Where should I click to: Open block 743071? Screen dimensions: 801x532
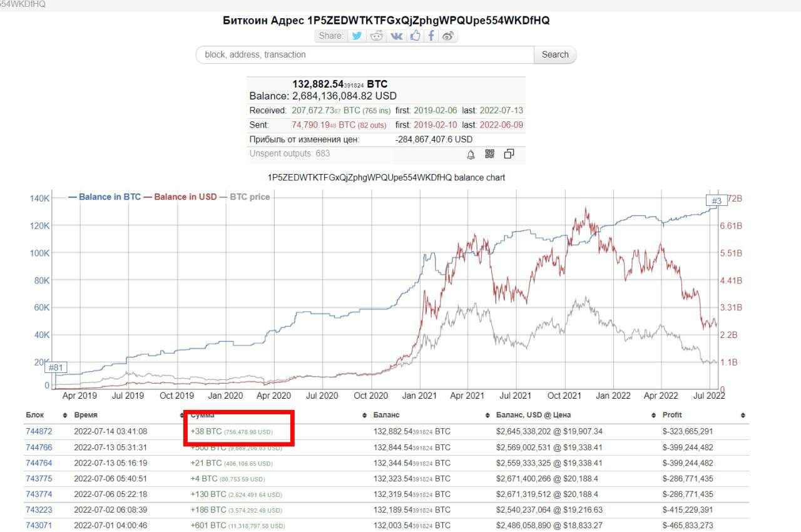click(39, 526)
